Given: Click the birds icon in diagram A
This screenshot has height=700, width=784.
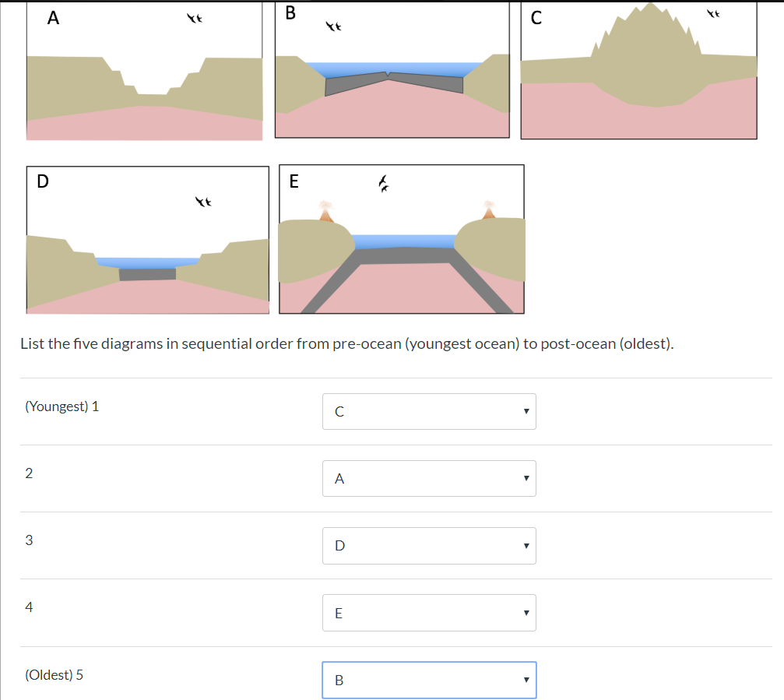Looking at the screenshot, I should (x=195, y=17).
